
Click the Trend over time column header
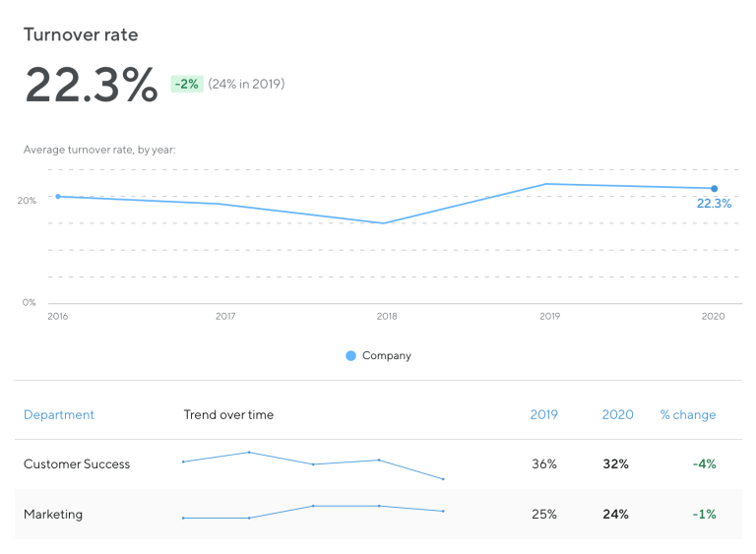(x=228, y=414)
